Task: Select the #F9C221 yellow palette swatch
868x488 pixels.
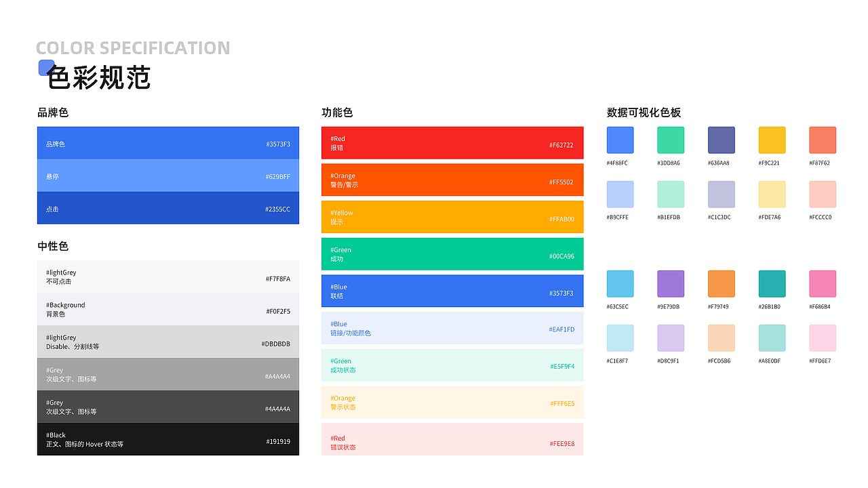Action: tap(772, 140)
